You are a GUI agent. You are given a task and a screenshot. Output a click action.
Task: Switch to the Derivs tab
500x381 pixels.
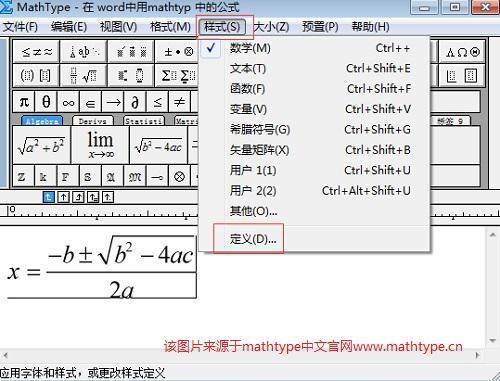click(x=93, y=121)
